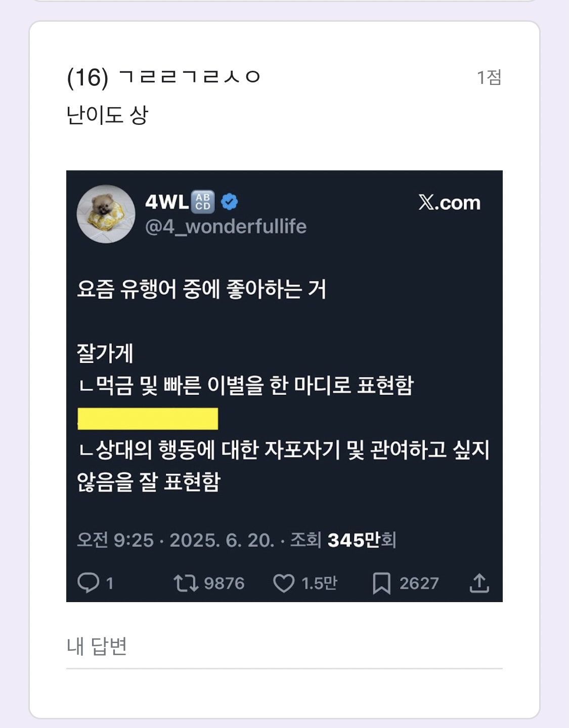
Task: Click the reply speech bubble icon
Action: (x=88, y=583)
